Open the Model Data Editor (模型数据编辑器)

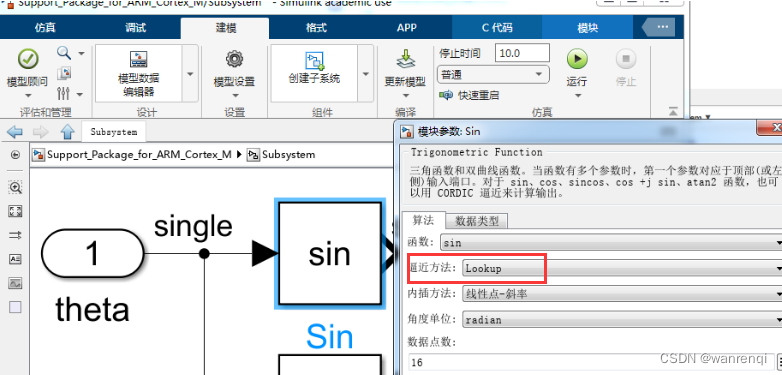[x=138, y=73]
